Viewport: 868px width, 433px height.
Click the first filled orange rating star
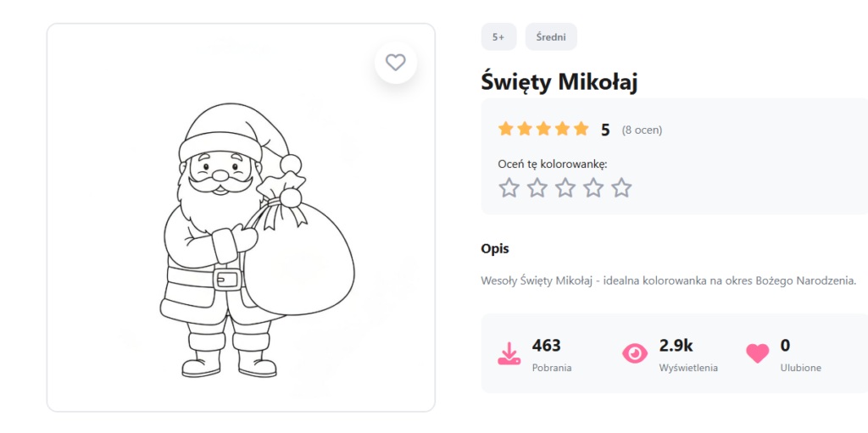tap(506, 129)
